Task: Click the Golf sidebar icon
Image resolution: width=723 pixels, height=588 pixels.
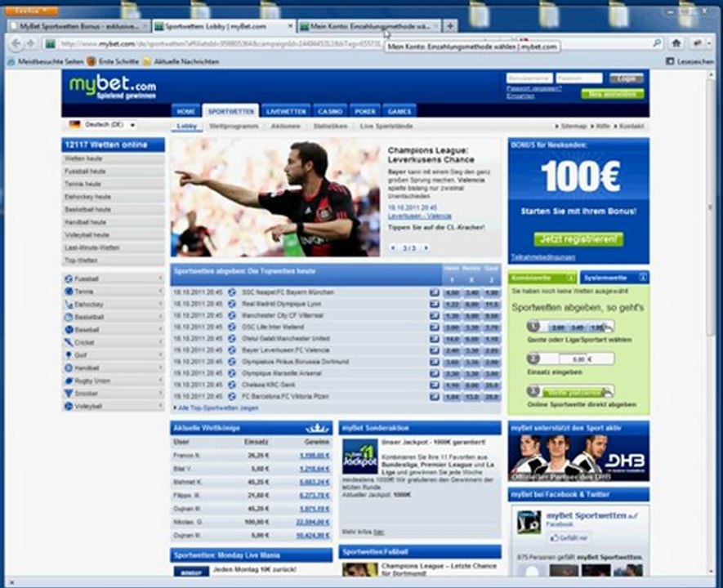Action: tap(69, 354)
